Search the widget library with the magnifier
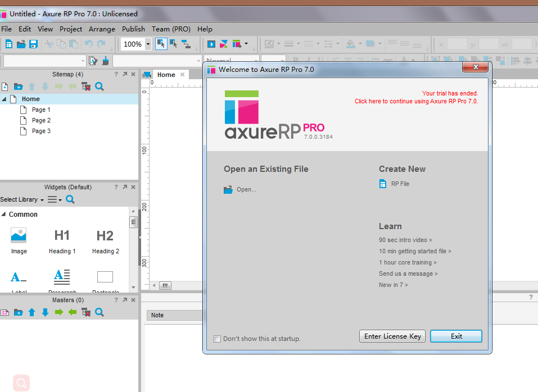Viewport: 538px width, 392px height. pyautogui.click(x=69, y=199)
